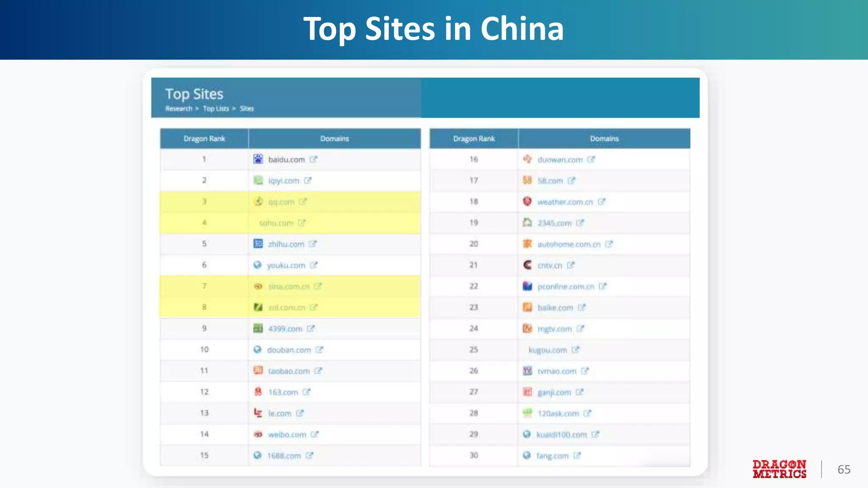Open the weather.com.cn domain link

point(565,202)
